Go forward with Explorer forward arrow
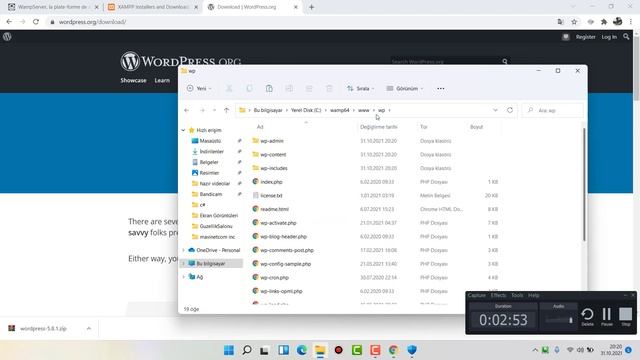Image resolution: width=640 pixels, height=360 pixels. [x=202, y=110]
